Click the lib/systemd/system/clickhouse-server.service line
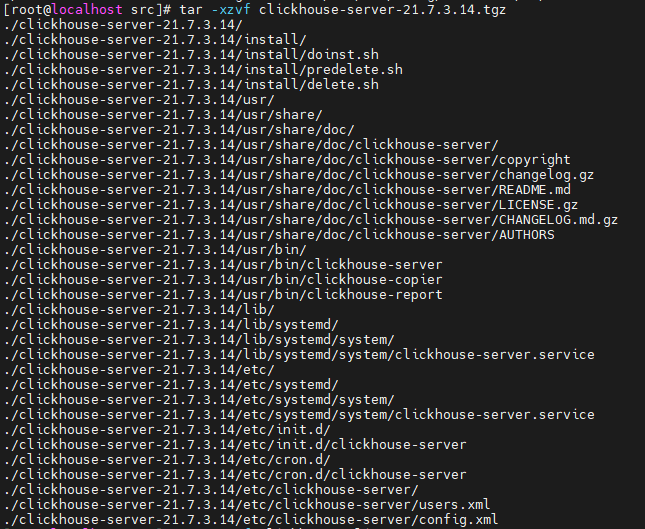645x529 pixels. 300,354
